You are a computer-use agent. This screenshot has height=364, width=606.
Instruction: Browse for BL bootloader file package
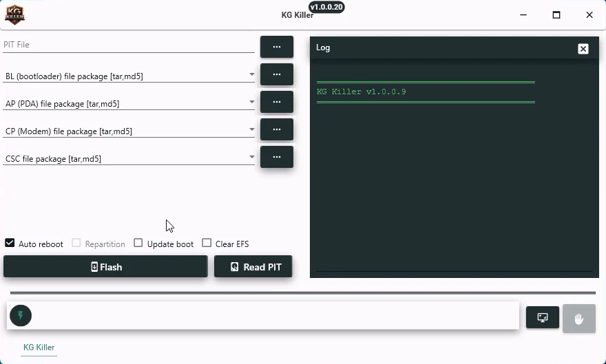[x=276, y=74]
